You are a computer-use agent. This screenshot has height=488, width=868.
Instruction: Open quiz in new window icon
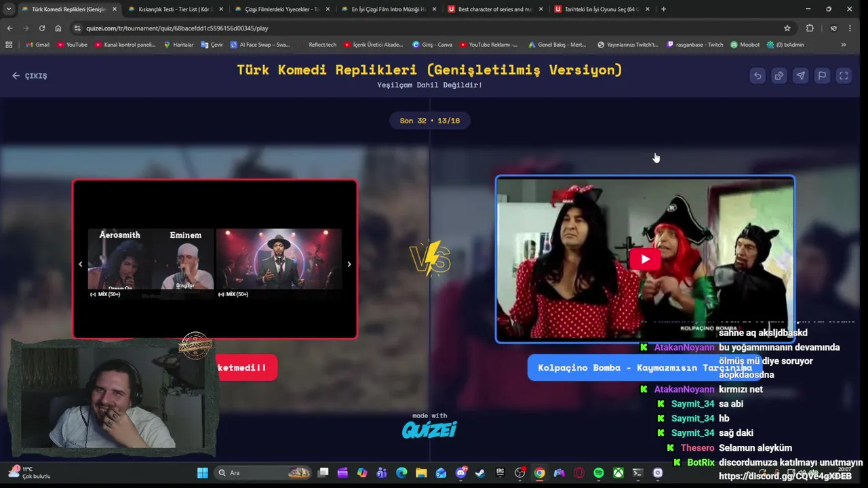[779, 76]
